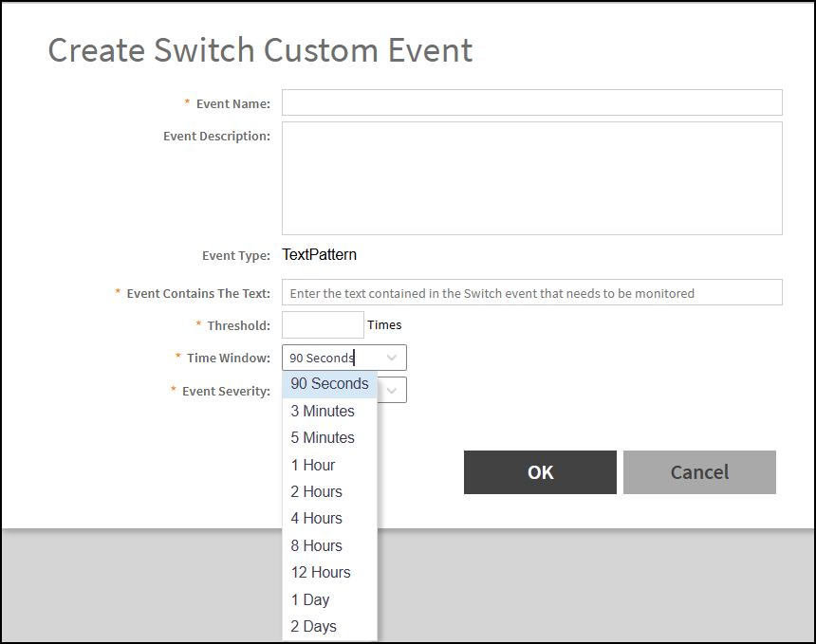Viewport: 816px width, 644px height.
Task: Click the Create Switch Custom Event title
Action: [x=260, y=50]
